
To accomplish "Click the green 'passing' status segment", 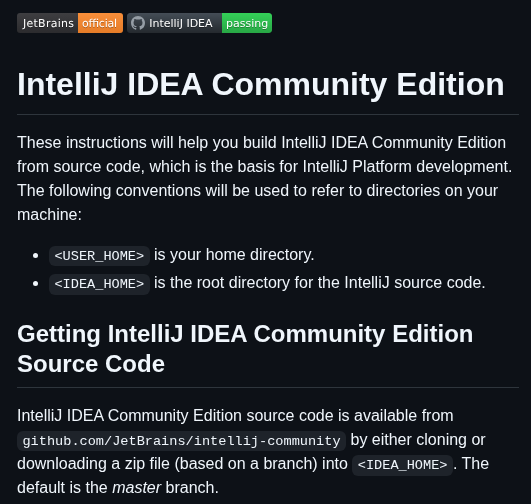I will [x=247, y=23].
